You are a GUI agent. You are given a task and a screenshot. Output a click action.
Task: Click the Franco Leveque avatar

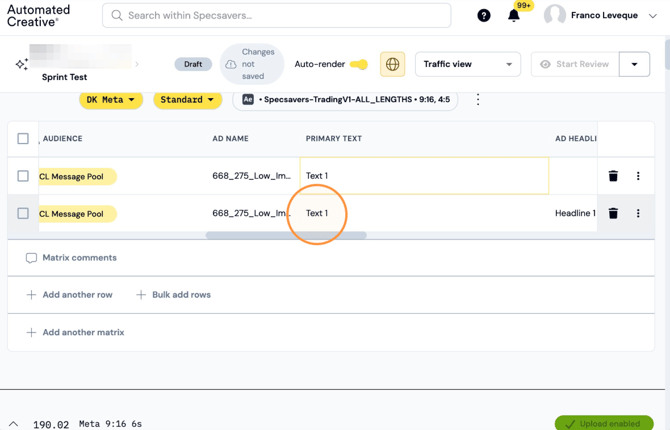pyautogui.click(x=555, y=15)
